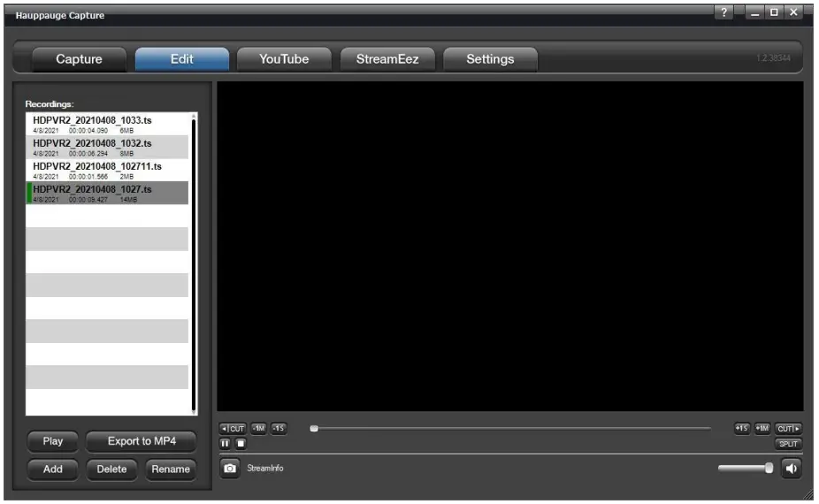The height and width of the screenshot is (504, 819).
Task: Click the volume slider handle
Action: coord(769,469)
